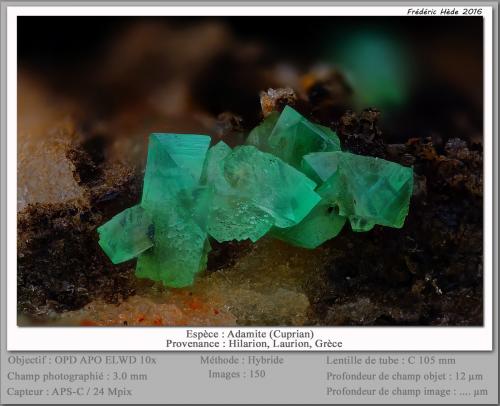Click the 'Espèce : Adamite (Cuprian)' caption
This screenshot has width=500, height=406.
click(250, 334)
